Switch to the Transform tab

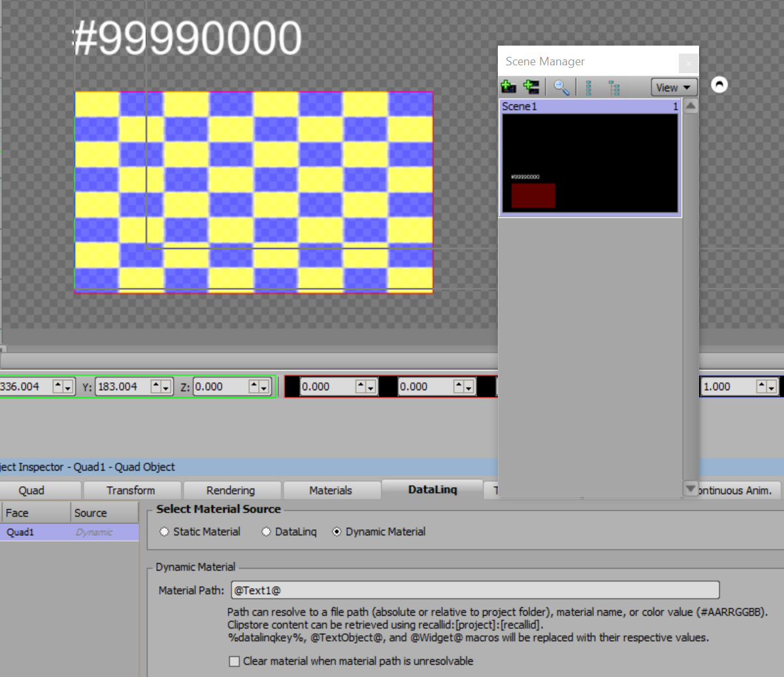click(x=131, y=490)
